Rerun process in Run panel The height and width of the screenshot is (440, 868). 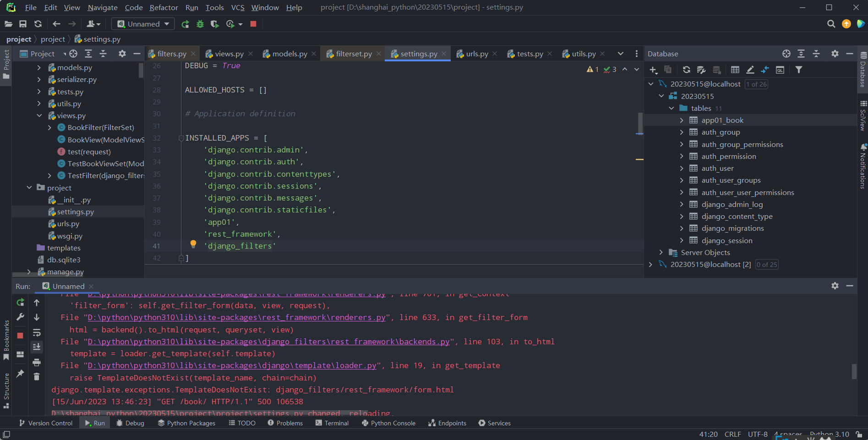click(x=20, y=302)
